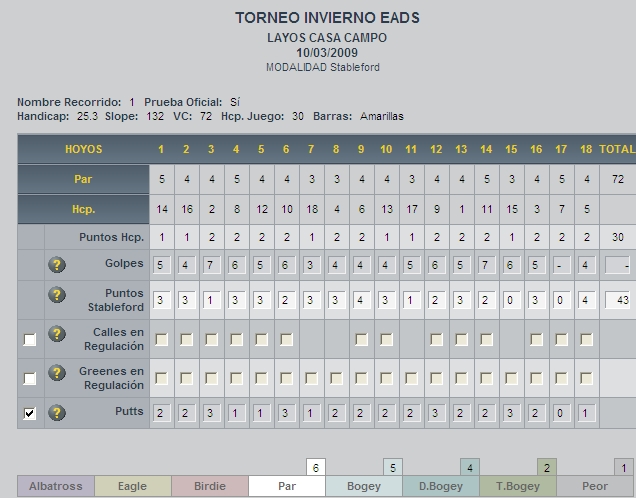Click the T.Bogey count badge showing 2

[547, 468]
